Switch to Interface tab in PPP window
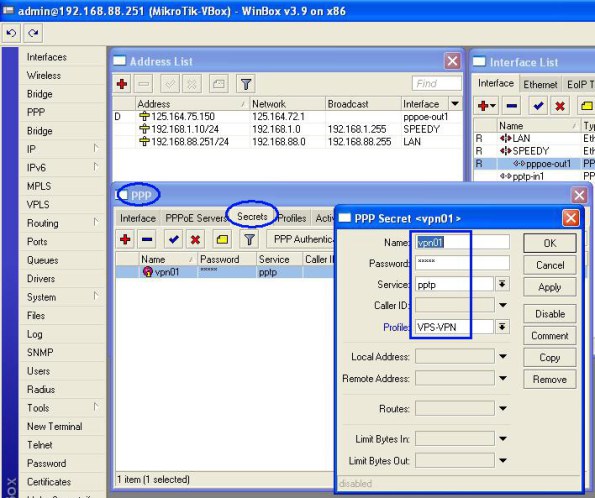This screenshot has height=498, width=595. [138, 218]
